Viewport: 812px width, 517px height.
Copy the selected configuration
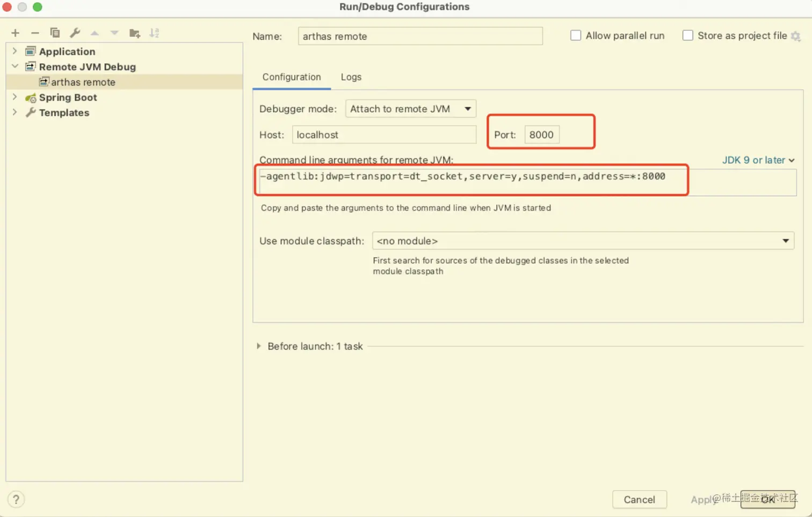[55, 33]
